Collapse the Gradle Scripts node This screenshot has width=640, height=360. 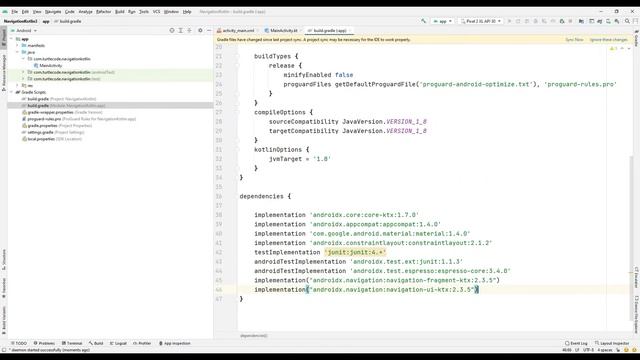pyautogui.click(x=12, y=92)
